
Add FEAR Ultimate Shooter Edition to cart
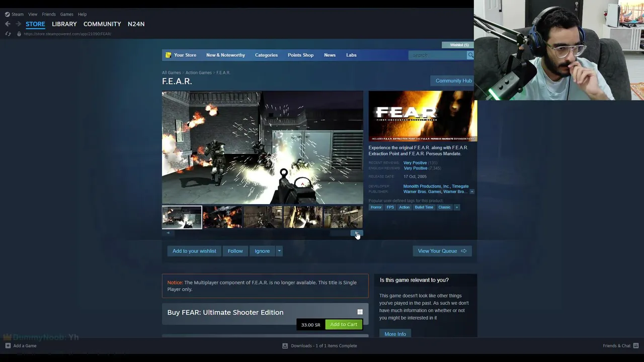click(x=344, y=324)
